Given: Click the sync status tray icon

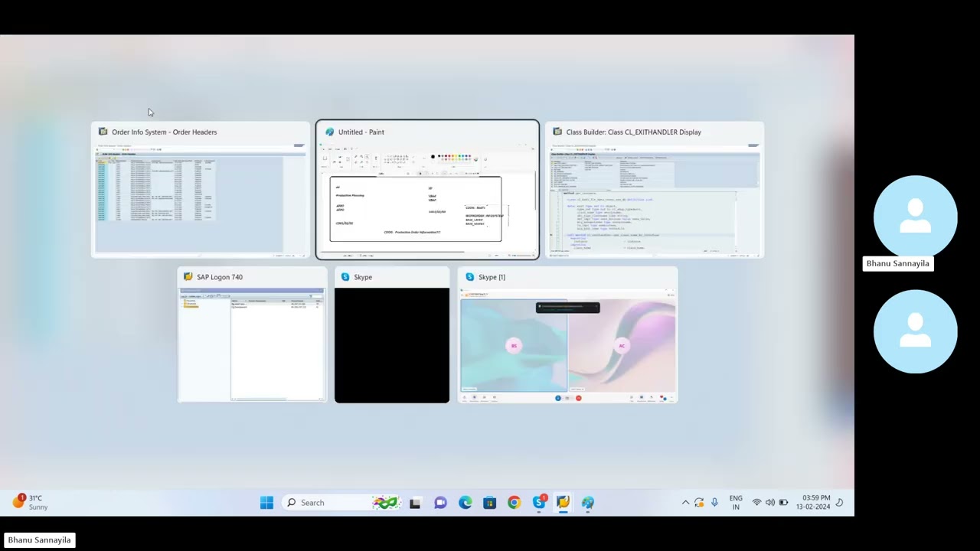Looking at the screenshot, I should click(699, 503).
